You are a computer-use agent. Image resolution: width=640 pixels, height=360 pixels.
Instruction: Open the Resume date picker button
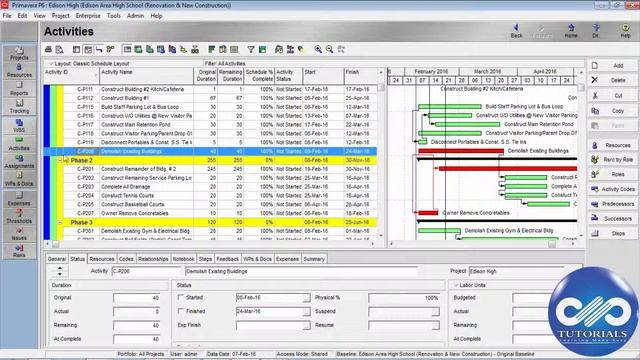436,326
